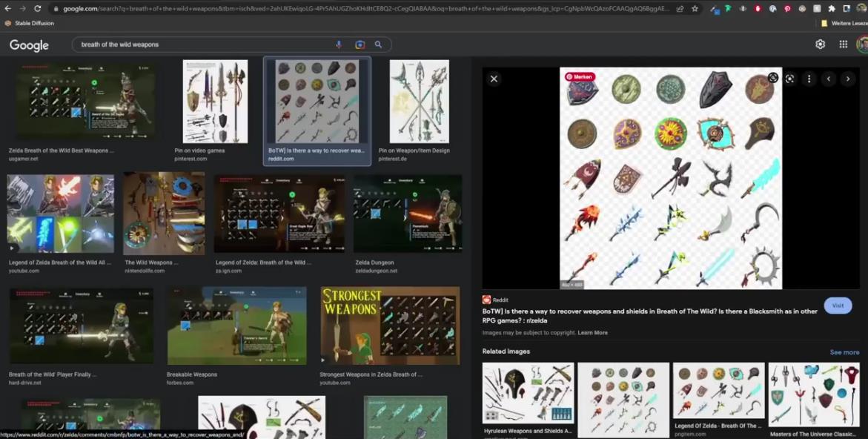Open the red hand ad-blocker extension
868x439 pixels.
pyautogui.click(x=758, y=9)
